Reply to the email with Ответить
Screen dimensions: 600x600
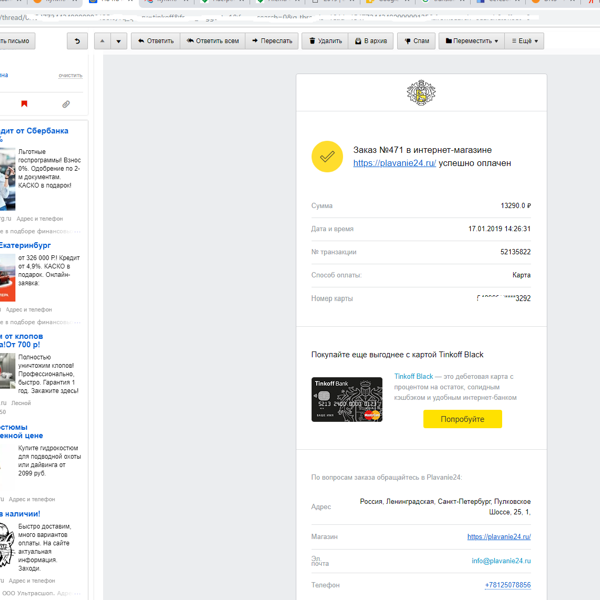tap(156, 41)
